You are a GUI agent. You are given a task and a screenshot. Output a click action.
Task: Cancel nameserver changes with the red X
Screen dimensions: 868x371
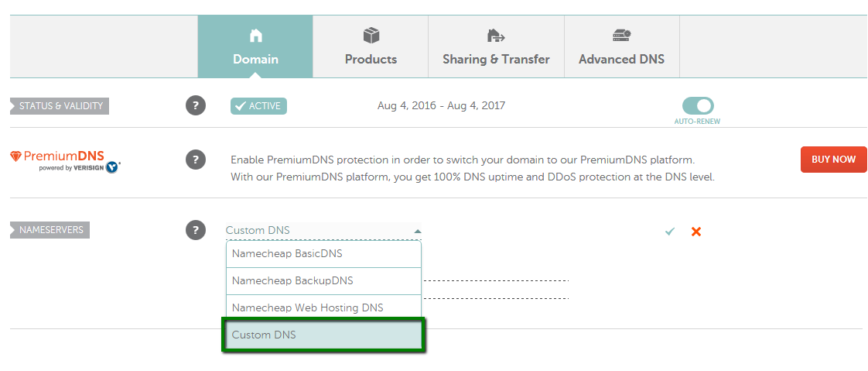tap(695, 232)
